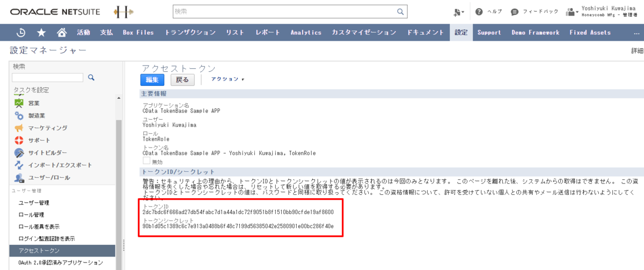Screen dimensions: 644x270
Task: Open recent records clock icon
Action: tap(21, 33)
